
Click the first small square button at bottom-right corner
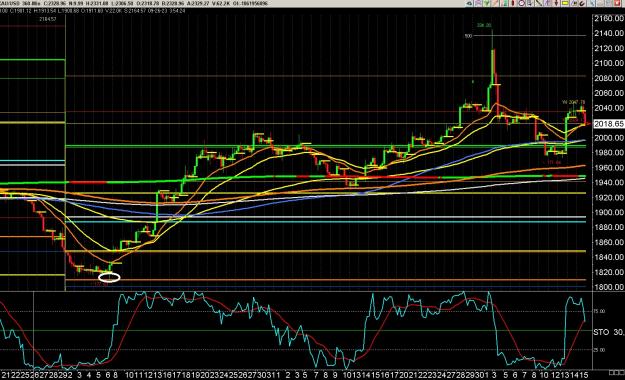coord(611,373)
